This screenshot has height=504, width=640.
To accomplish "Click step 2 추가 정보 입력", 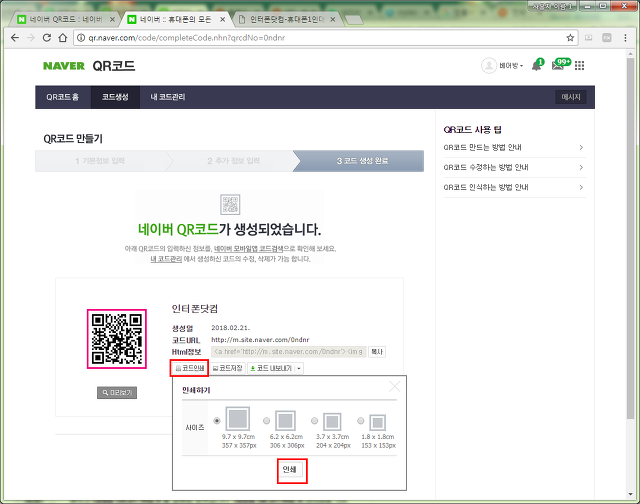I will 233,161.
